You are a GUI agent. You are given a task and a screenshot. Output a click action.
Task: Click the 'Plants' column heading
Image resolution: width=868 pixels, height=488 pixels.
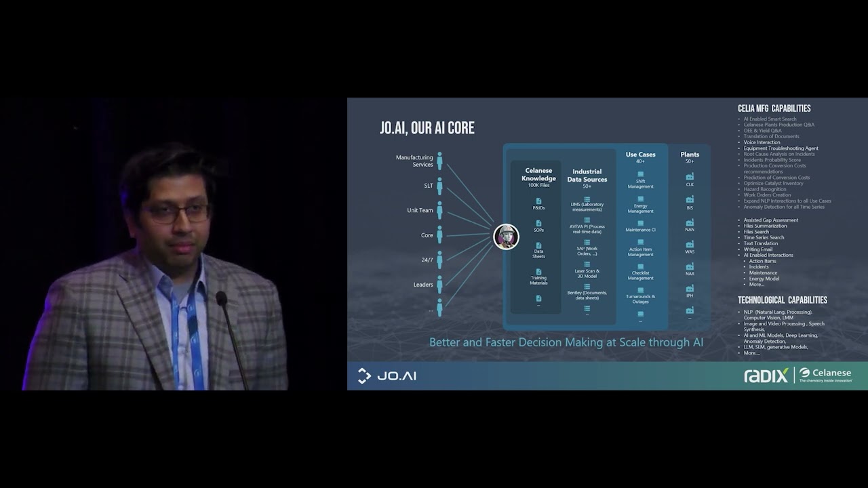tap(690, 155)
